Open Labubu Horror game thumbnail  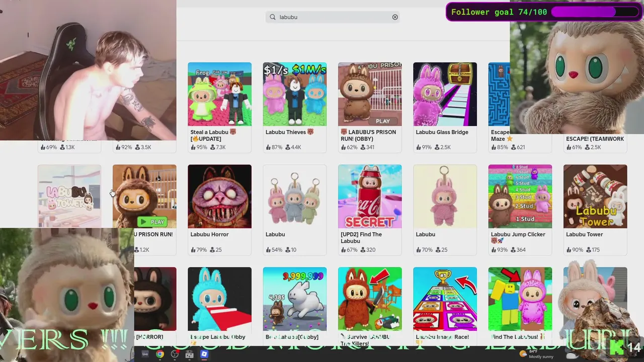coord(219,196)
